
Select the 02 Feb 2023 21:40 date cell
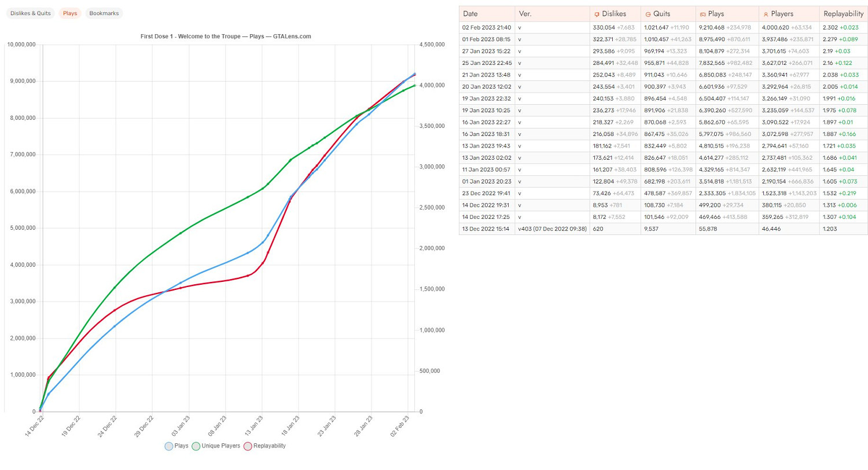(486, 28)
